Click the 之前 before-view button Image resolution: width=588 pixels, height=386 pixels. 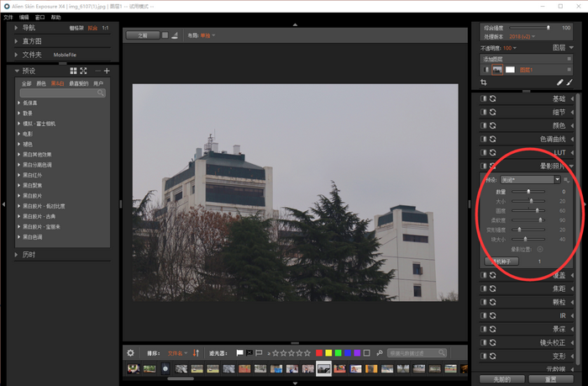pyautogui.click(x=141, y=35)
